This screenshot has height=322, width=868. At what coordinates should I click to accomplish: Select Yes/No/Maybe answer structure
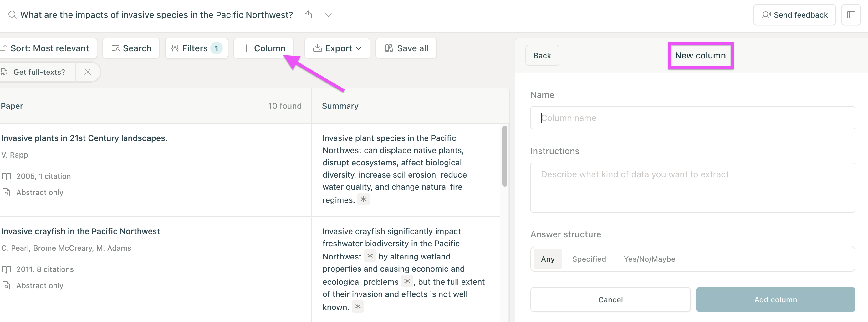649,259
